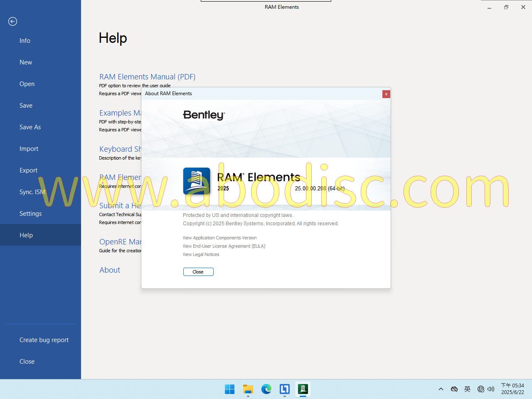The image size is (532, 399).
Task: Click the RAM Elements taskbar icon
Action: 303,389
